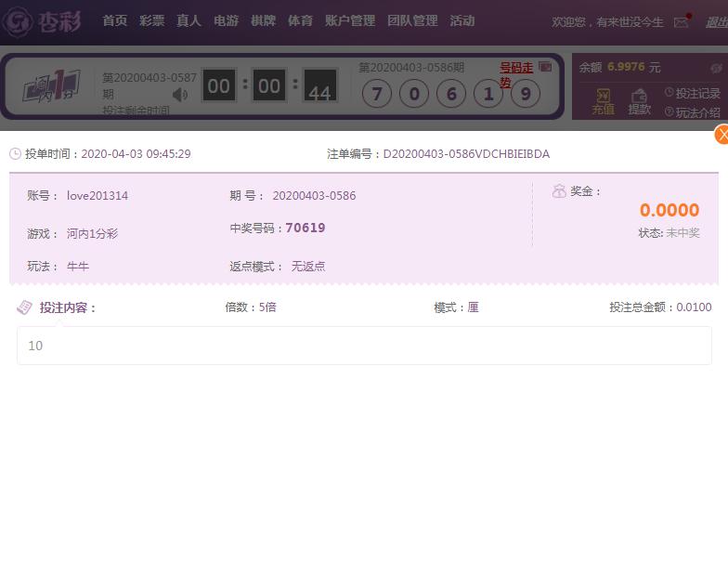This screenshot has width=728, height=575.
Task: Open the 体育 sports menu
Action: tap(300, 20)
